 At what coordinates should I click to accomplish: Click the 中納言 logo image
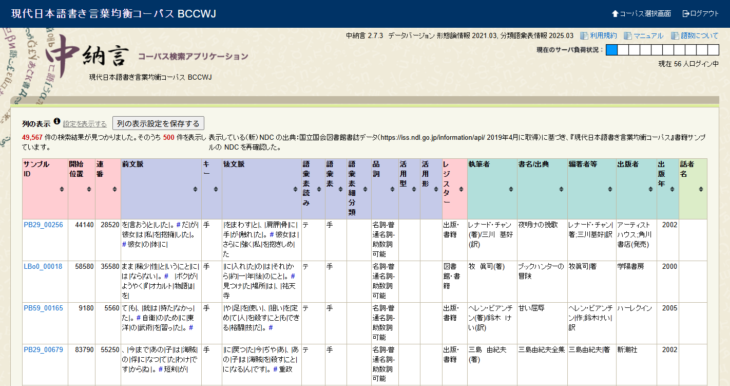[87, 56]
